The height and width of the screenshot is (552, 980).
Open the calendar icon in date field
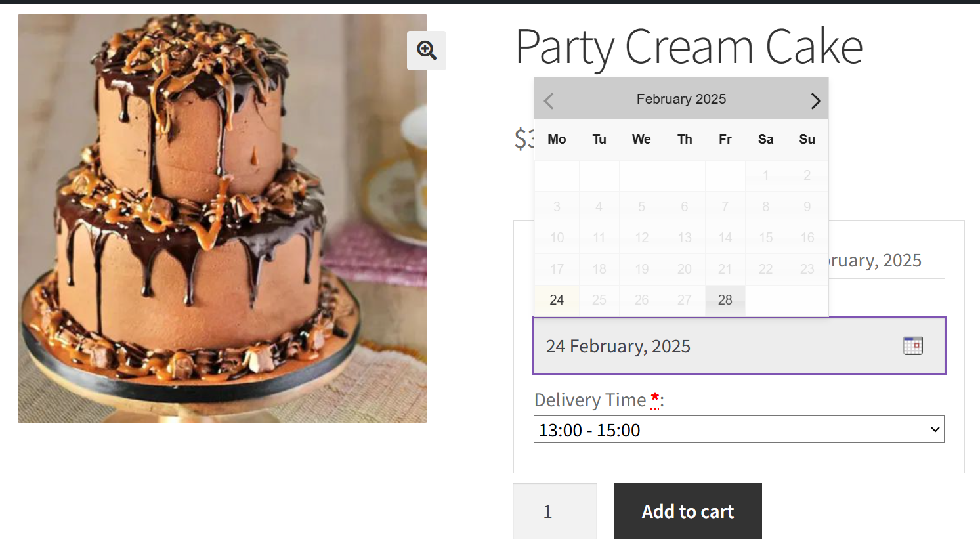tap(912, 346)
